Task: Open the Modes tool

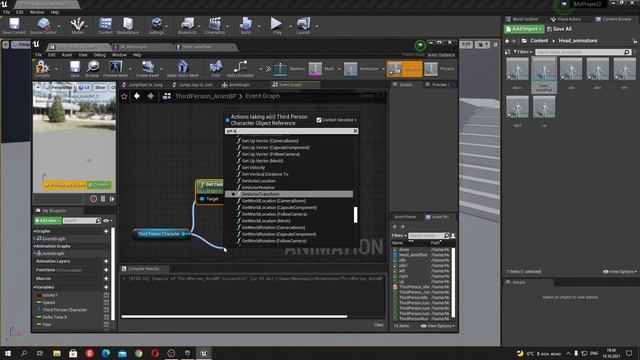Action: (x=78, y=26)
